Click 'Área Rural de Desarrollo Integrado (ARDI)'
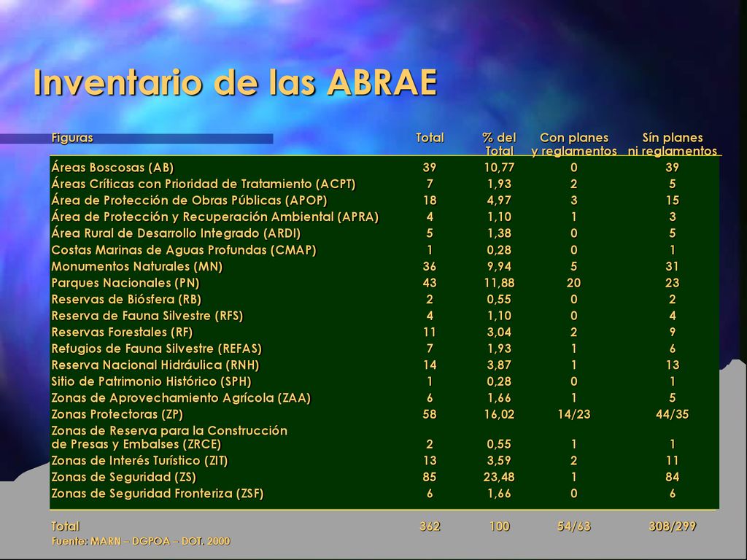The image size is (747, 560). click(x=176, y=233)
